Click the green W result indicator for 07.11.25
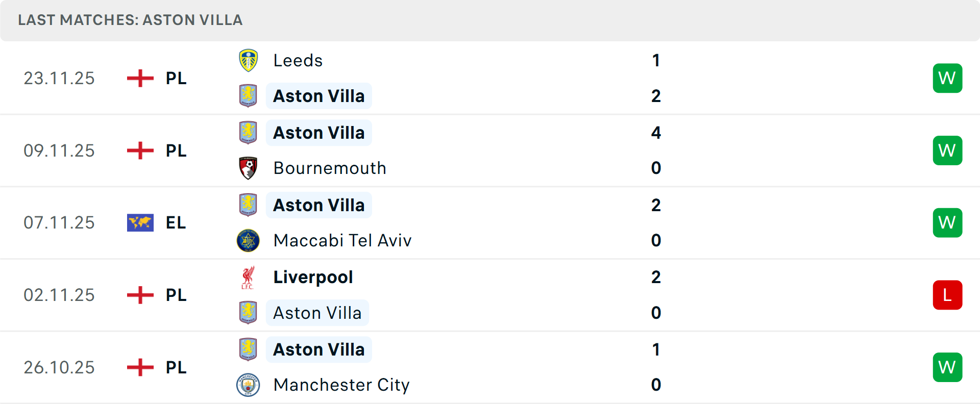 pyautogui.click(x=947, y=222)
